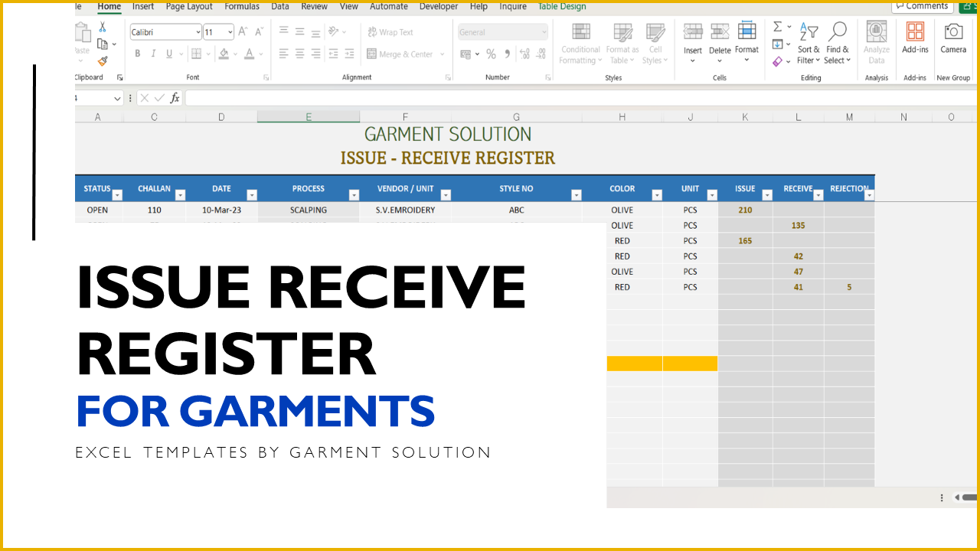Switch to the Formulas ribbon tab
The image size is (980, 551).
click(241, 6)
